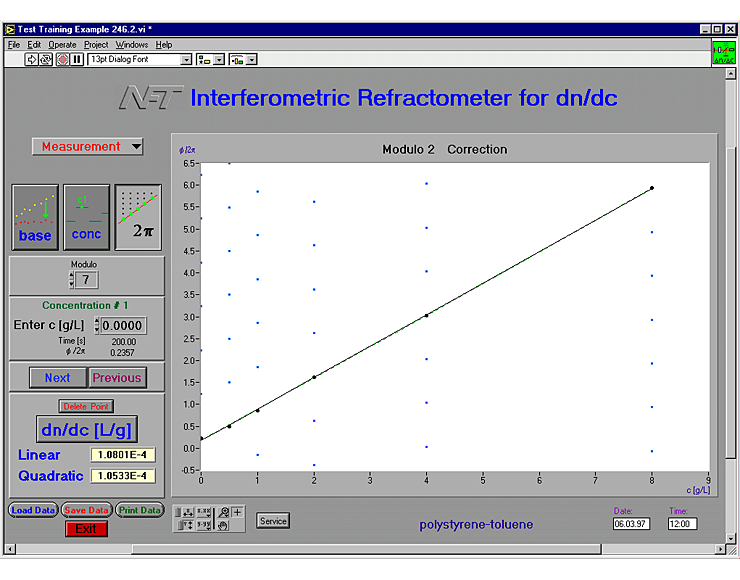Open the Help menu
The image size is (740, 580).
[164, 45]
